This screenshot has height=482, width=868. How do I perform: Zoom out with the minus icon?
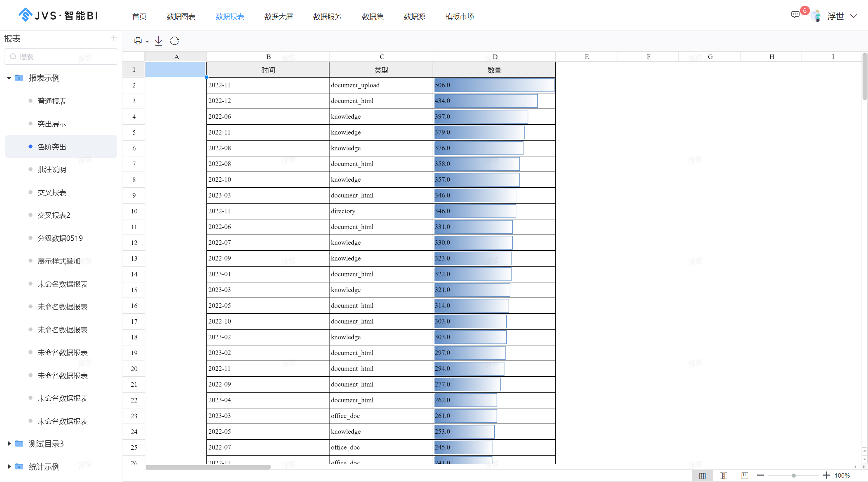point(761,475)
